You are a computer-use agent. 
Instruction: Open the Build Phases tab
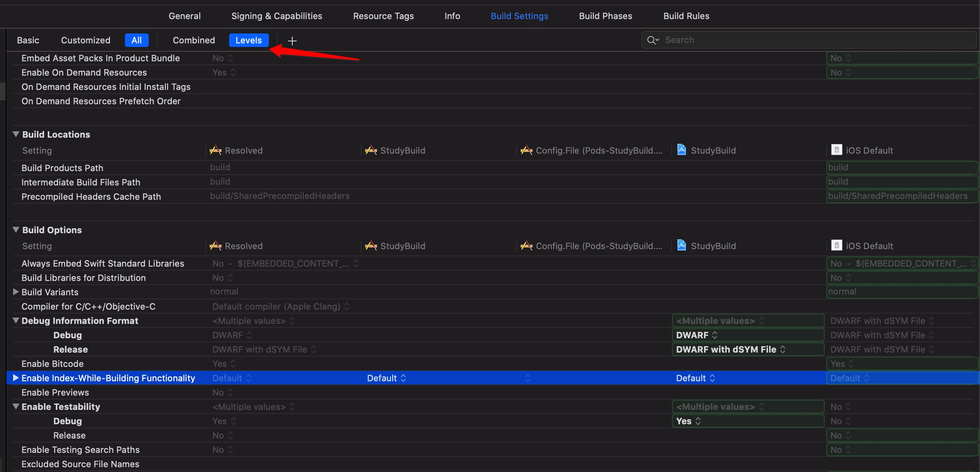point(605,16)
